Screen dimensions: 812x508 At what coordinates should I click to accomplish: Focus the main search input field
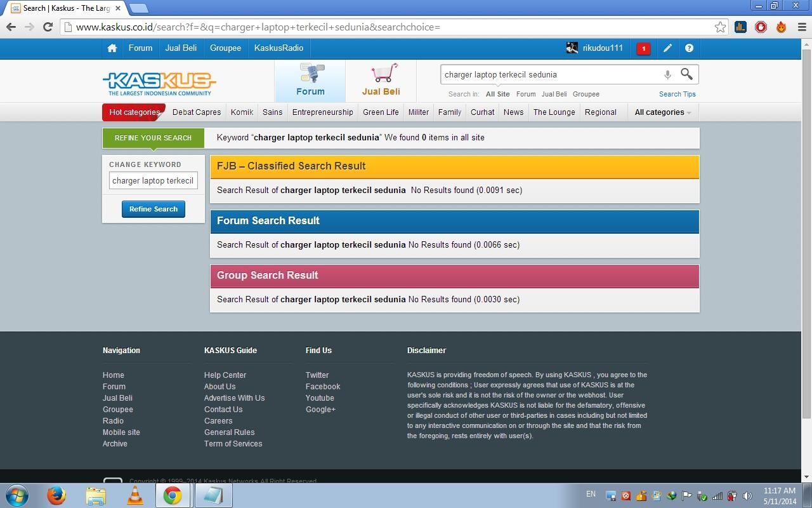[x=551, y=74]
